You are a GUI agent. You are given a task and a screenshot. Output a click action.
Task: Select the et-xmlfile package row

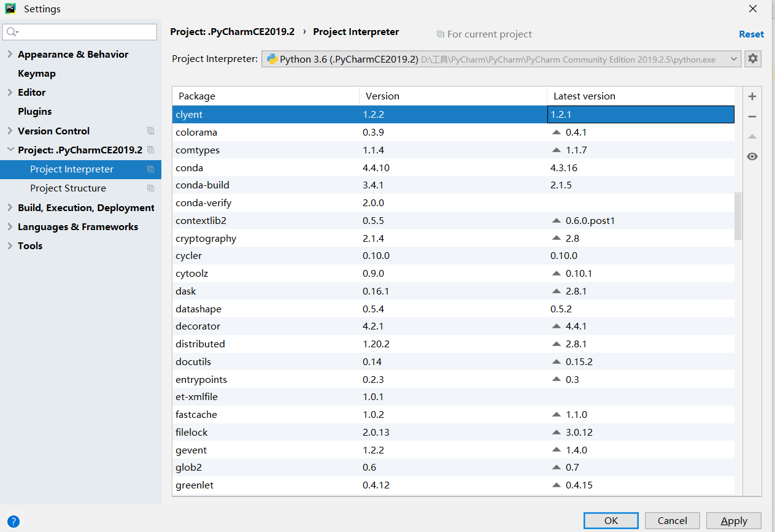pos(453,397)
